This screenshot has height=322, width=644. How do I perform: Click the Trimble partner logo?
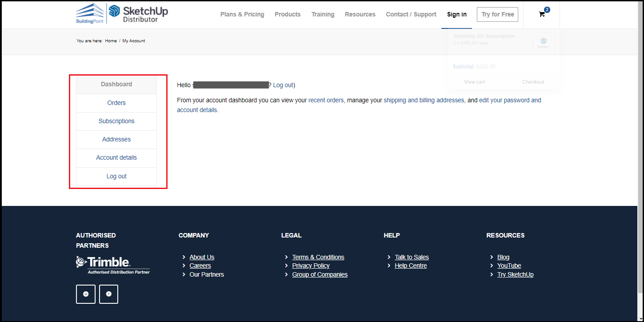[113, 264]
